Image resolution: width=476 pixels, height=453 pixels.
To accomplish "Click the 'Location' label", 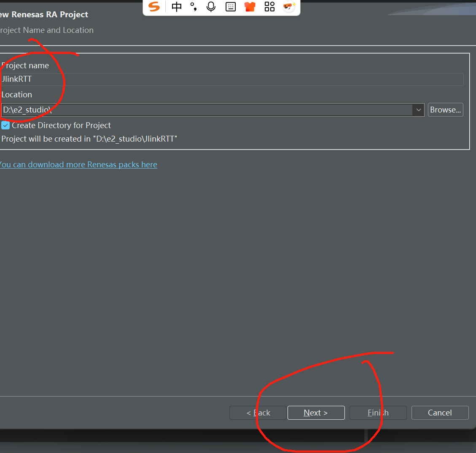I will tap(17, 95).
